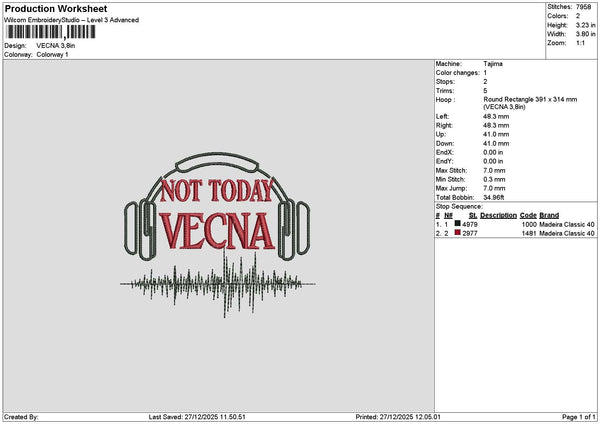Click the 'Up:' margin label
The width and height of the screenshot is (600, 424).
440,134
